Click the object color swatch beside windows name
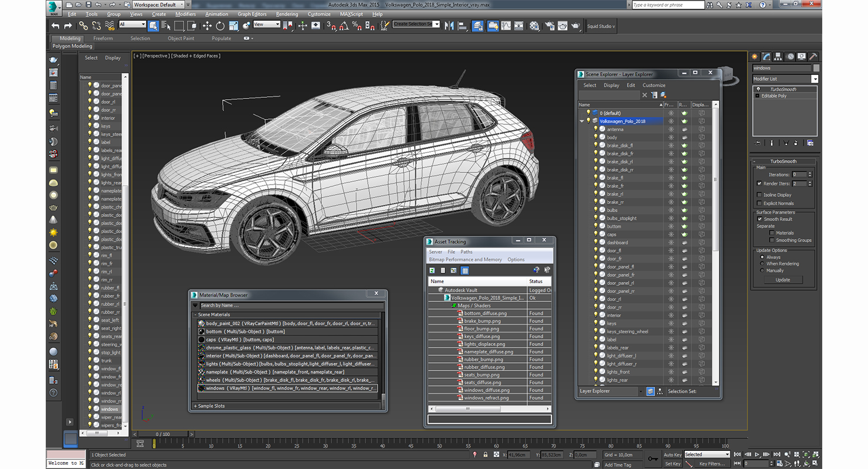Screen dimensions: 868x469 816,68
